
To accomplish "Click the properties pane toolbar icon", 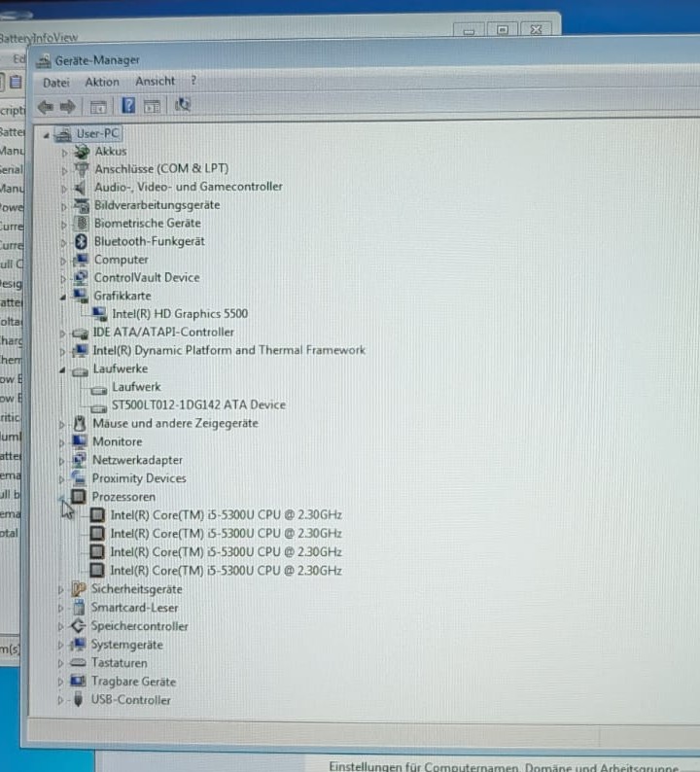I will pos(152,106).
